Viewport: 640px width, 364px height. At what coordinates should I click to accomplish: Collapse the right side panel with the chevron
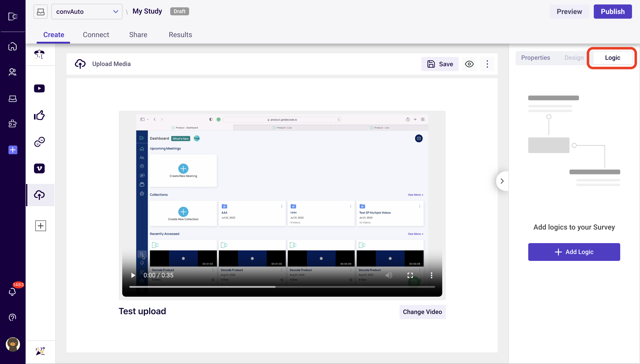pyautogui.click(x=502, y=181)
